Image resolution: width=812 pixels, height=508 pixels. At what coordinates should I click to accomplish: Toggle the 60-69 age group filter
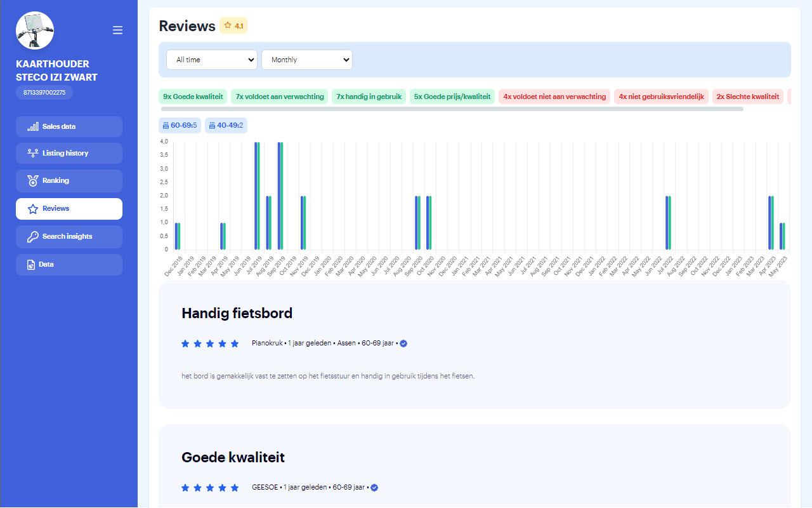180,126
